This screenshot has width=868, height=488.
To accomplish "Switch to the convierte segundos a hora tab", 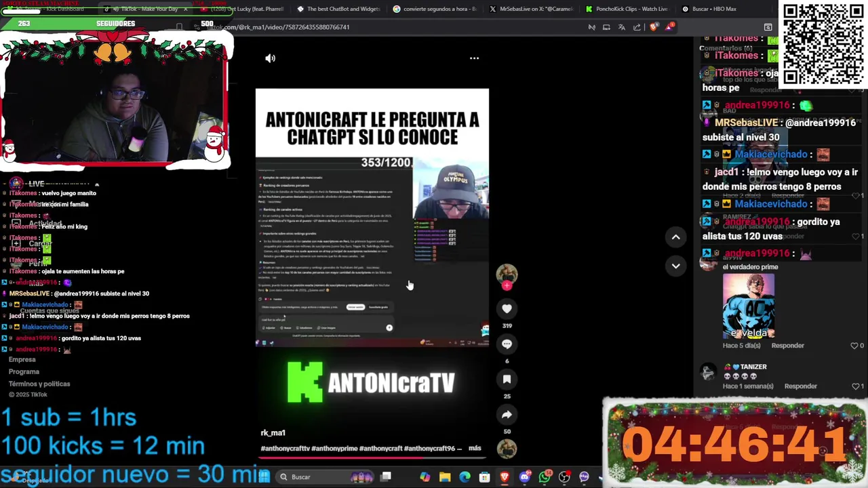I will click(x=435, y=9).
